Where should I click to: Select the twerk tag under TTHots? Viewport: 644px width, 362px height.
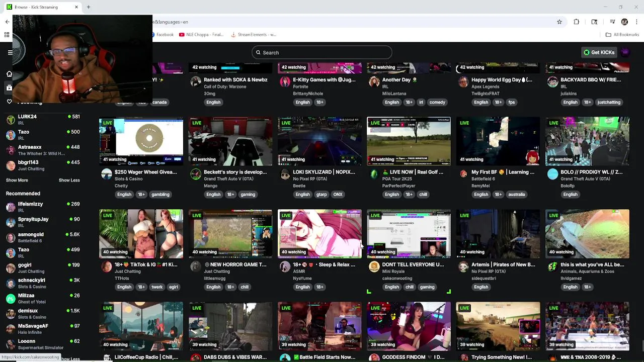coord(157,287)
